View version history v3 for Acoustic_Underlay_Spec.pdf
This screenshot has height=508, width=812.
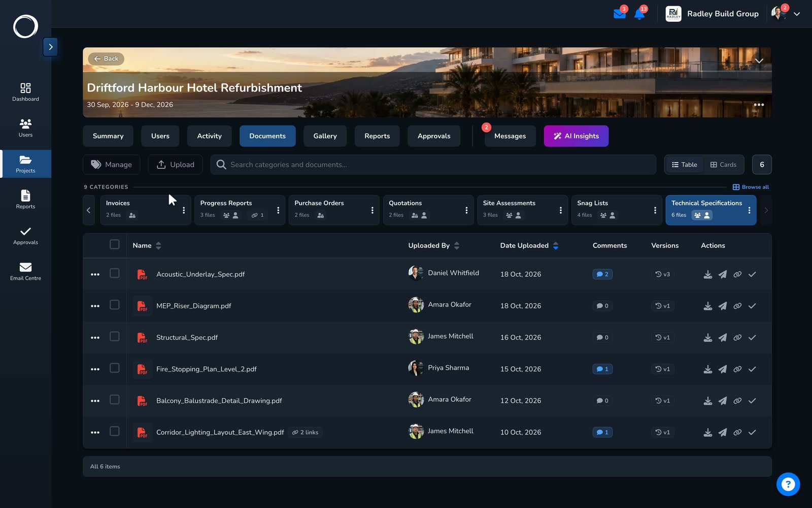[662, 274]
